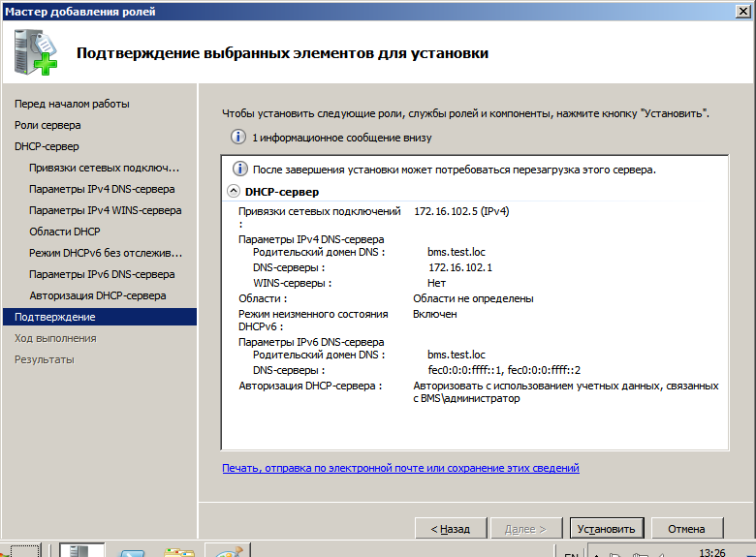Open Параметры IPv4 DNS-сервера step in sidebar
The image size is (756, 557).
click(x=102, y=189)
